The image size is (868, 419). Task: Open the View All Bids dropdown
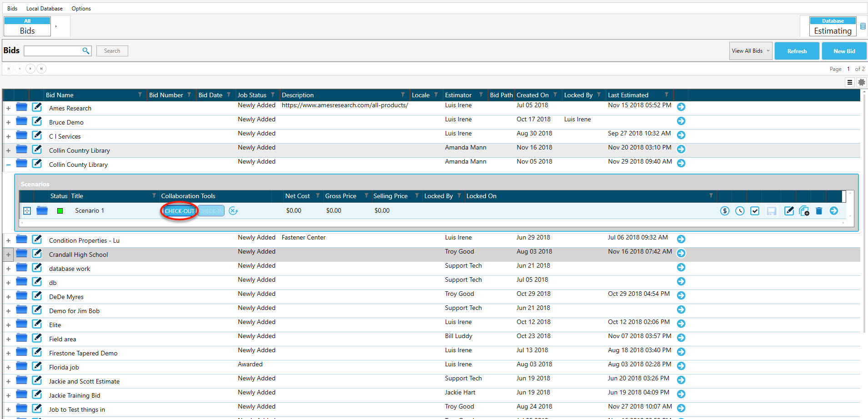tap(751, 51)
